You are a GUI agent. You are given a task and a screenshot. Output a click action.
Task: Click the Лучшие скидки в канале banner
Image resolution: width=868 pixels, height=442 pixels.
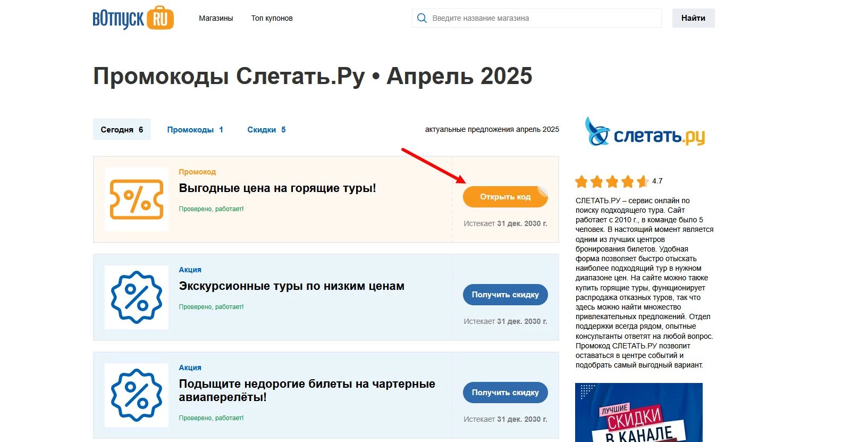(639, 412)
